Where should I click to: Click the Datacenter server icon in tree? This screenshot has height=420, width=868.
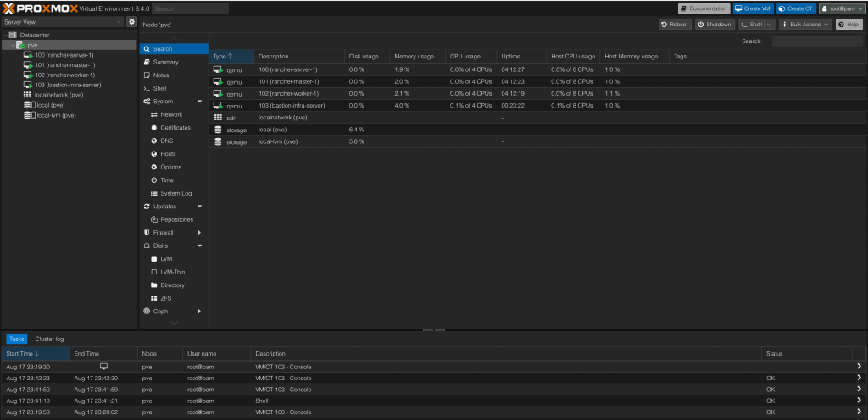[14, 35]
